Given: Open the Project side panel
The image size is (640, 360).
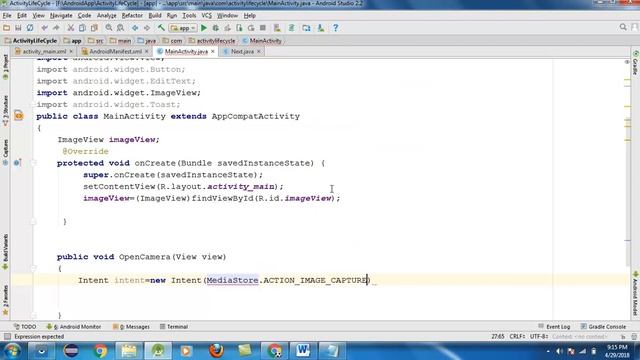Looking at the screenshot, I should click(x=5, y=67).
